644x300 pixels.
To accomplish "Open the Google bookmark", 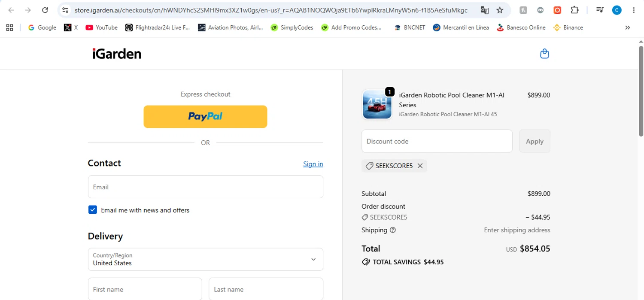I will click(42, 27).
